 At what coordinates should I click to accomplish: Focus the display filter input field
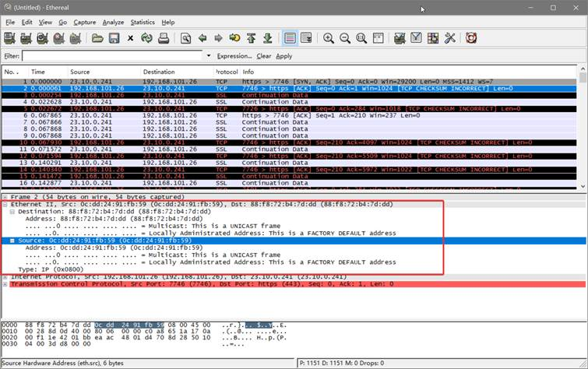112,56
